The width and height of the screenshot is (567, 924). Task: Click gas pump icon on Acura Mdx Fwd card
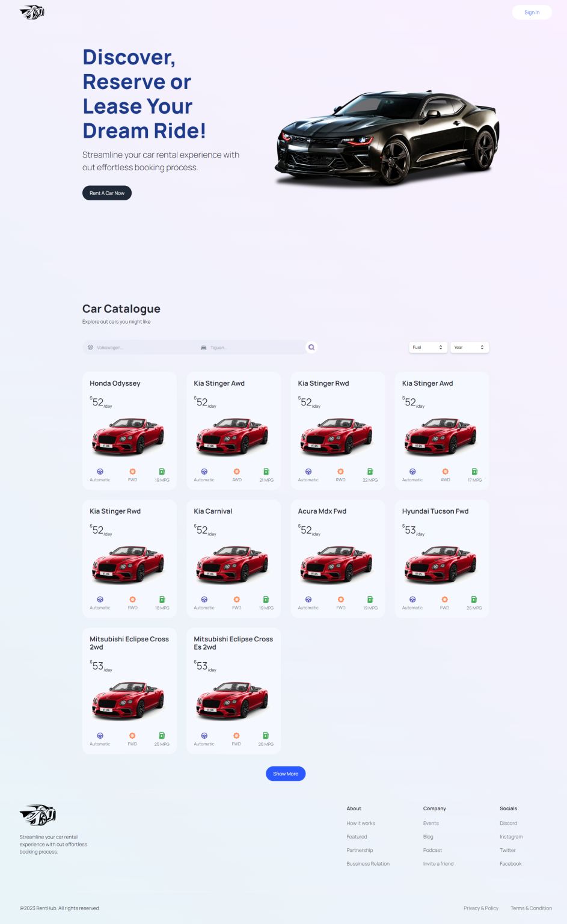point(370,600)
